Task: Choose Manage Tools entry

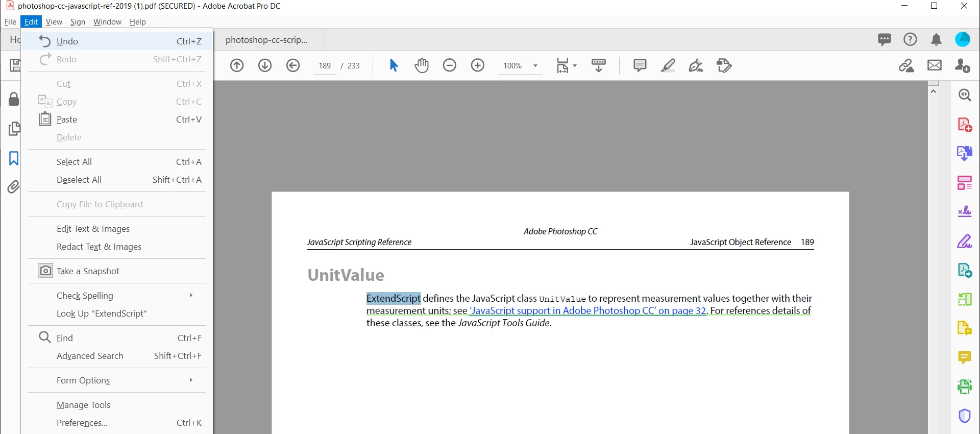Action: [x=117, y=405]
